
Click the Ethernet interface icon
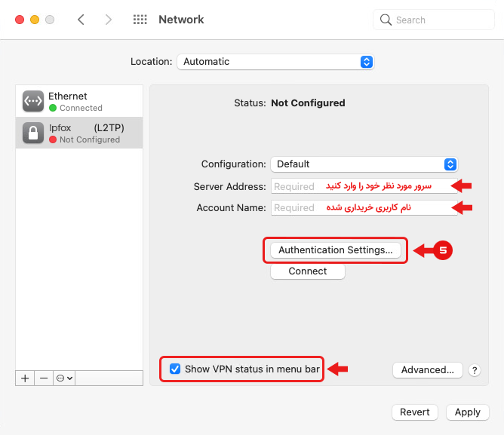33,101
